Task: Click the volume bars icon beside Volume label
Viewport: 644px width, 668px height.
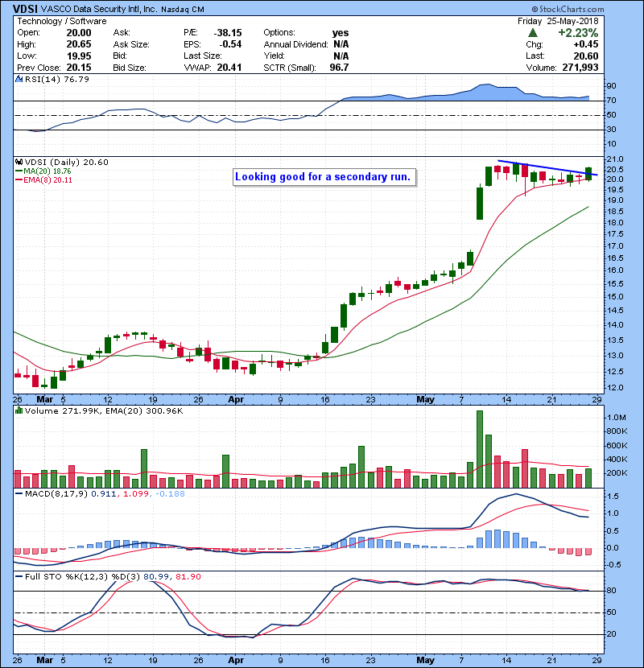Action: click(x=19, y=410)
